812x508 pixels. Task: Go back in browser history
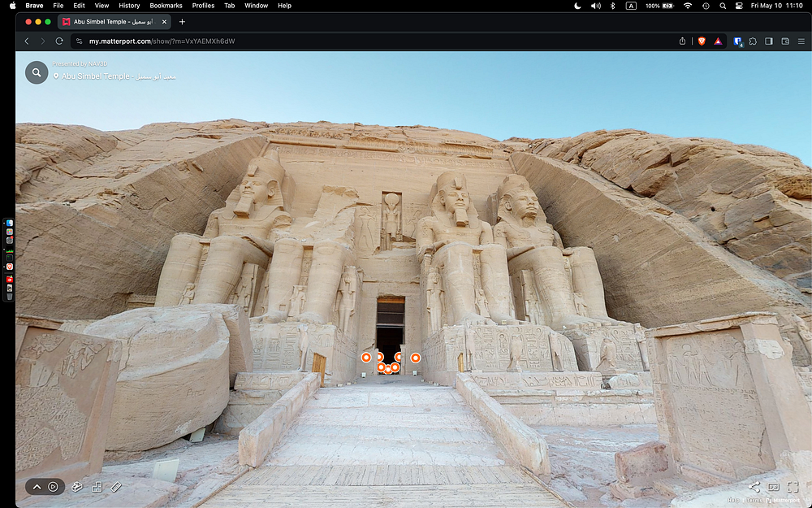(x=27, y=41)
